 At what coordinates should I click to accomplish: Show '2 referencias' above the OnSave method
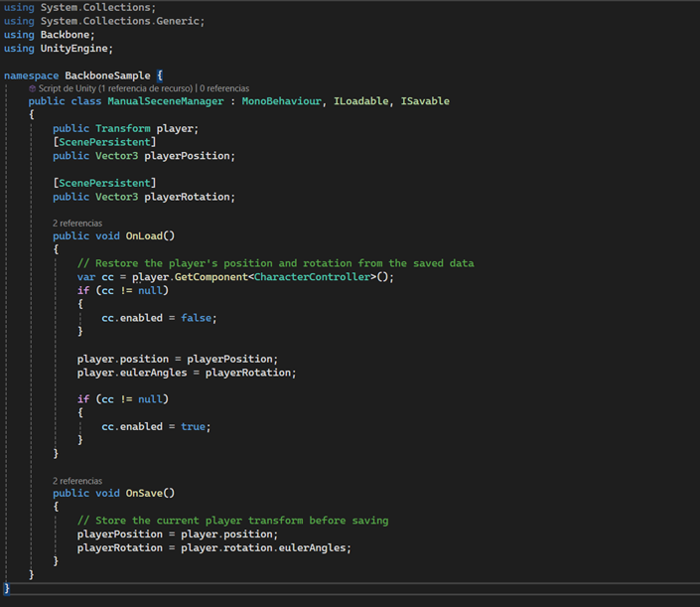click(77, 481)
